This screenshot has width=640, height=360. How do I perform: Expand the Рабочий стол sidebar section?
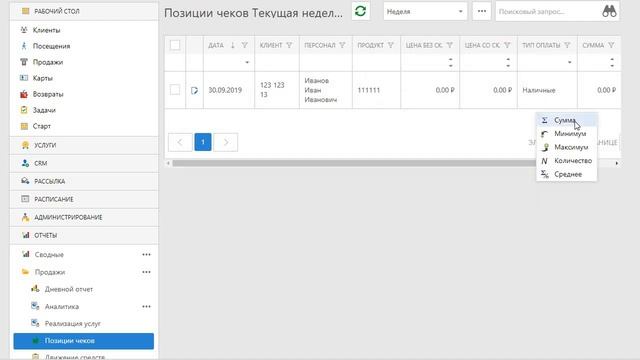coord(84,11)
